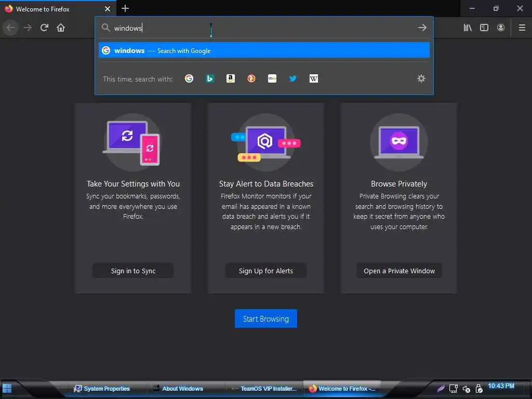Select the Welcome to Firefox taskbar button
Image resolution: width=532 pixels, height=399 pixels.
pos(342,389)
